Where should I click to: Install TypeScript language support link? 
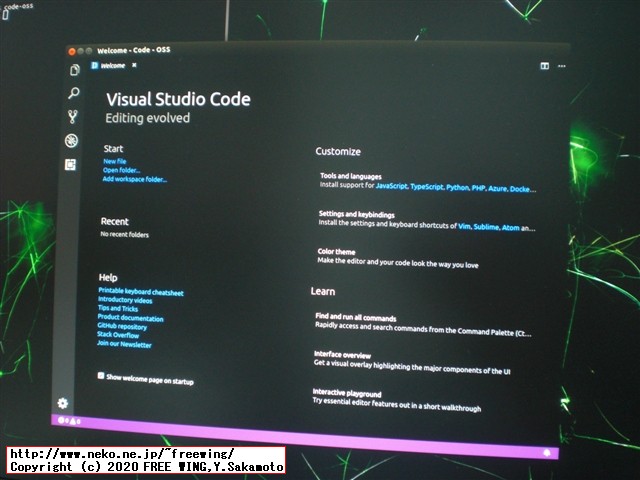click(x=427, y=187)
